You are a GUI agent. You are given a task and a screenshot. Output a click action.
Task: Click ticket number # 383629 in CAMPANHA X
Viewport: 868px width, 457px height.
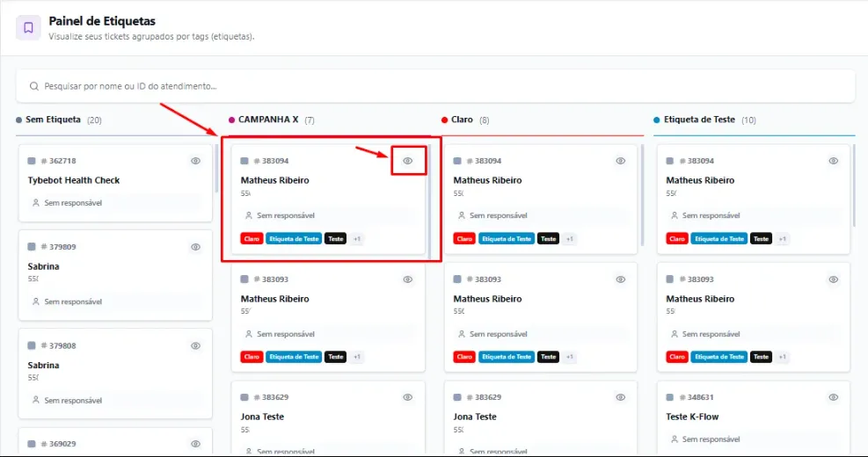point(271,397)
